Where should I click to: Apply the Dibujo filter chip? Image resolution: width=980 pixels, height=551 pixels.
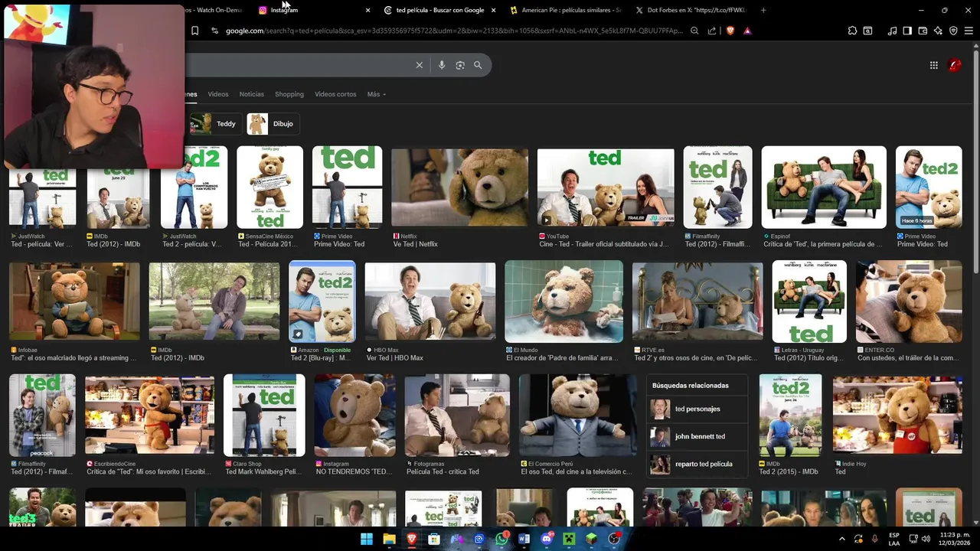[273, 124]
